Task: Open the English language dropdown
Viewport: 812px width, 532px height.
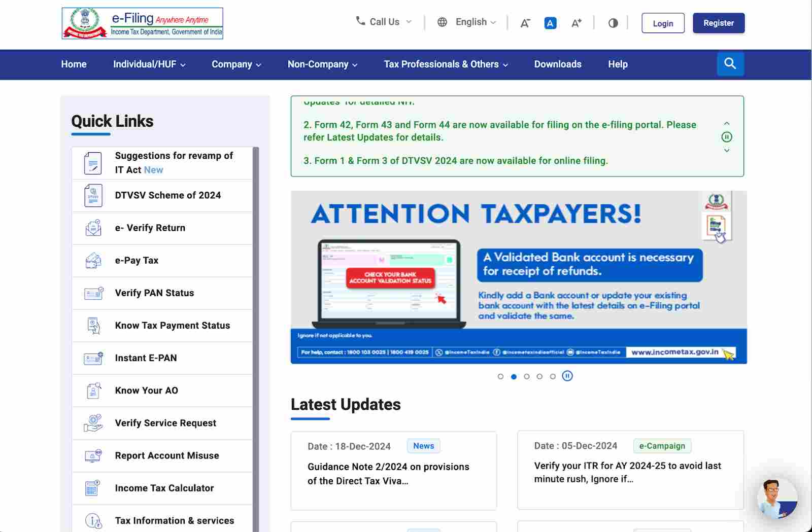Action: [467, 22]
